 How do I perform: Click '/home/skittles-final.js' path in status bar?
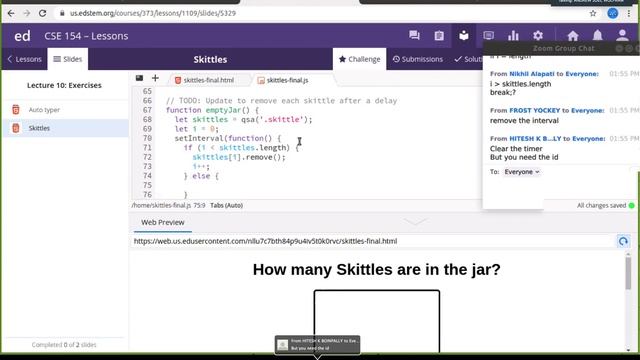161,205
